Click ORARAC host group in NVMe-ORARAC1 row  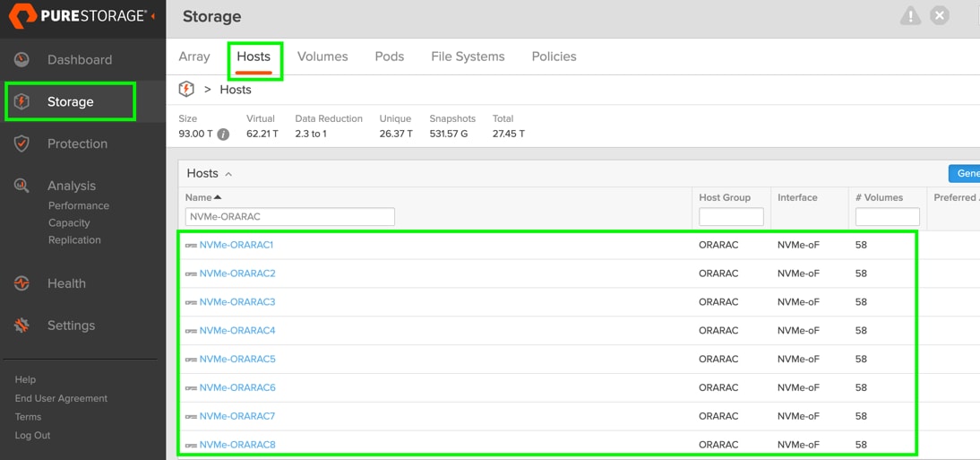pyautogui.click(x=718, y=245)
